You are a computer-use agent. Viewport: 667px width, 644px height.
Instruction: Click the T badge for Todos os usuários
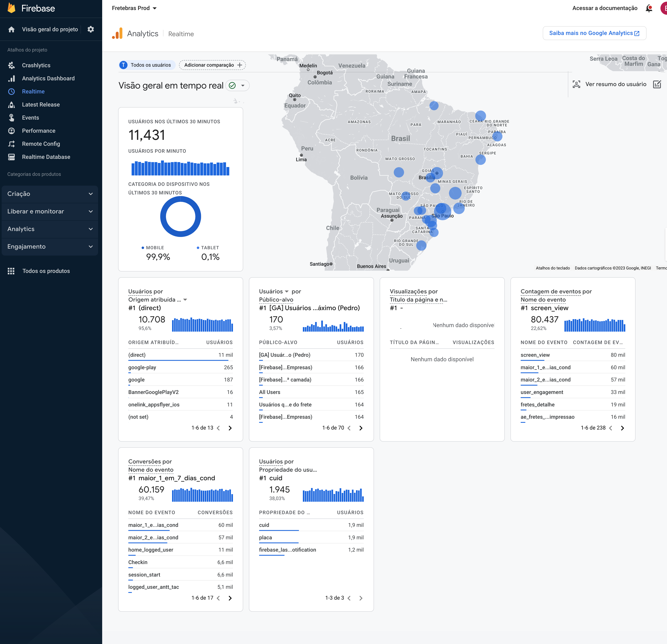click(123, 65)
